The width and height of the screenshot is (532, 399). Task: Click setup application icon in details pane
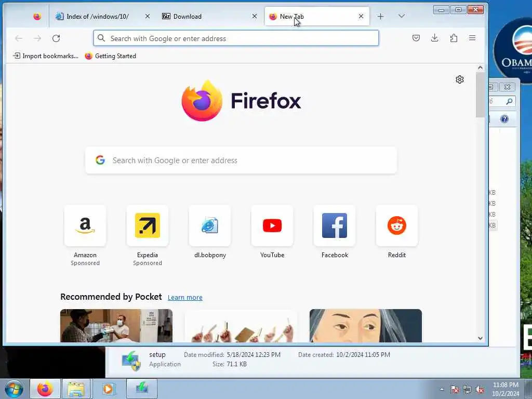pyautogui.click(x=131, y=361)
